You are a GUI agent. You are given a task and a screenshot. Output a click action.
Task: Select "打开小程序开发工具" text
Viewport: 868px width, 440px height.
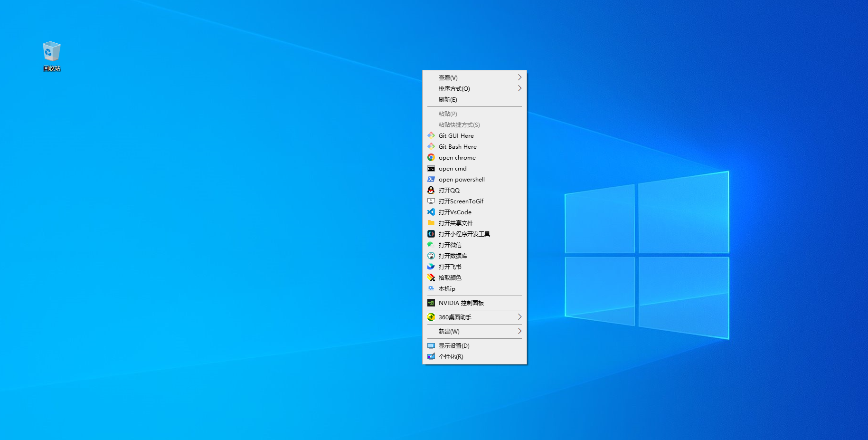[x=464, y=234]
